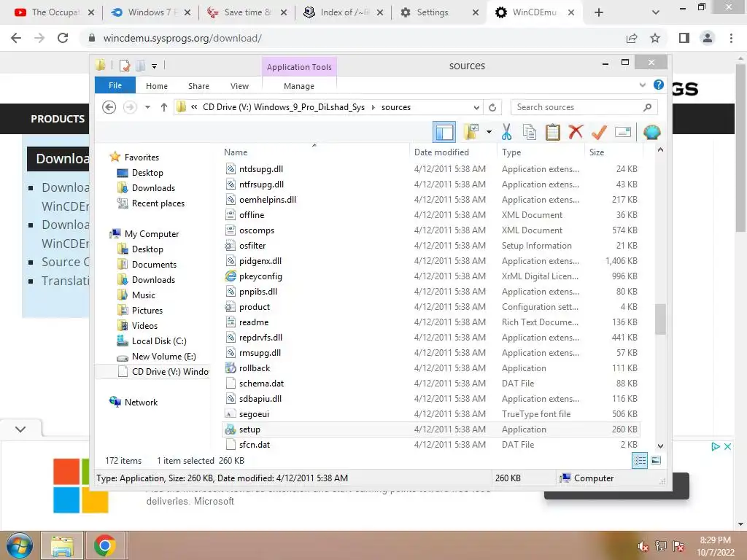Viewport: 747px width, 560px height.
Task: Open the dropdown beside the folder options icon
Action: (x=489, y=132)
